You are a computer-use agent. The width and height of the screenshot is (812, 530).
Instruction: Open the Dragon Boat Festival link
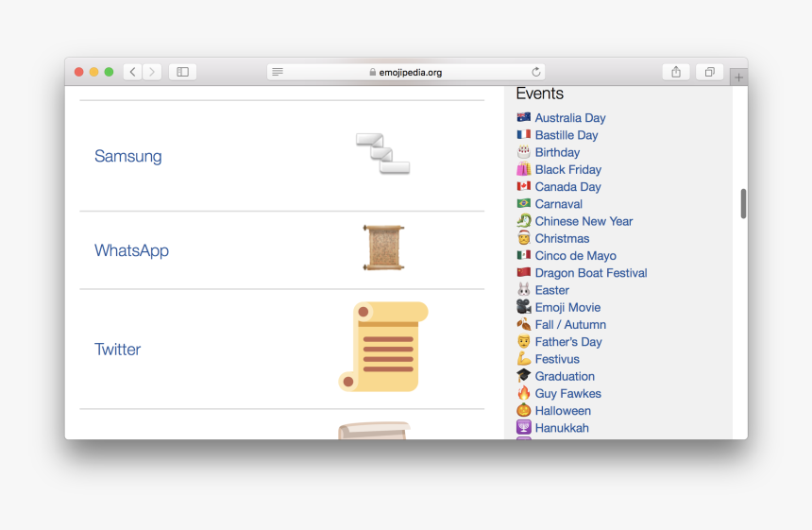591,272
